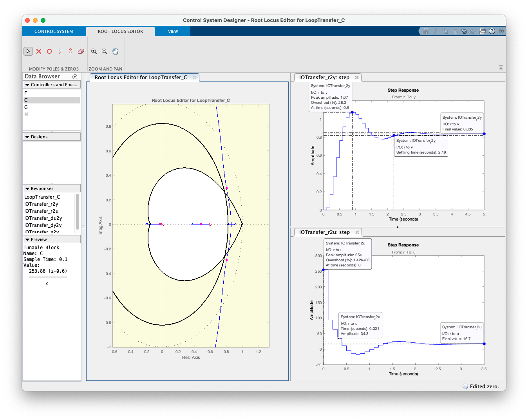Image resolution: width=528 pixels, height=420 pixels.
Task: Open the quick access bar options dropdown
Action: 501,31
